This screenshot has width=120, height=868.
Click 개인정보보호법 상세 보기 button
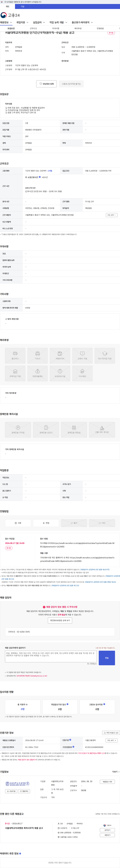click(x=60, y=620)
